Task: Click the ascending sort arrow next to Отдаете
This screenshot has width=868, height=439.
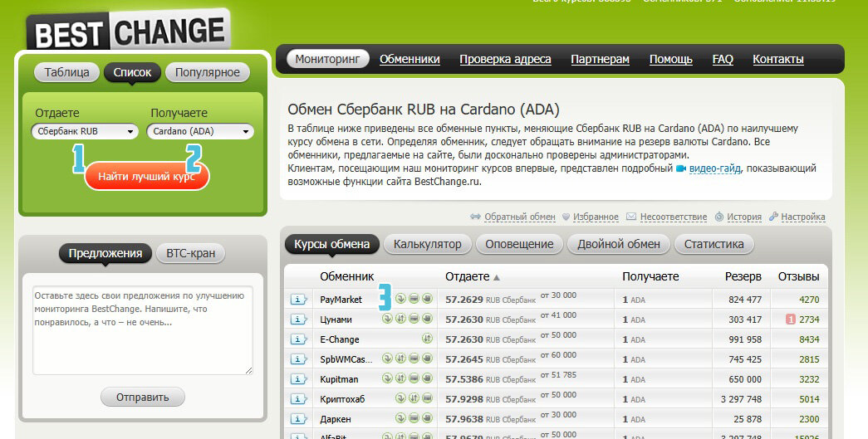Action: [497, 277]
